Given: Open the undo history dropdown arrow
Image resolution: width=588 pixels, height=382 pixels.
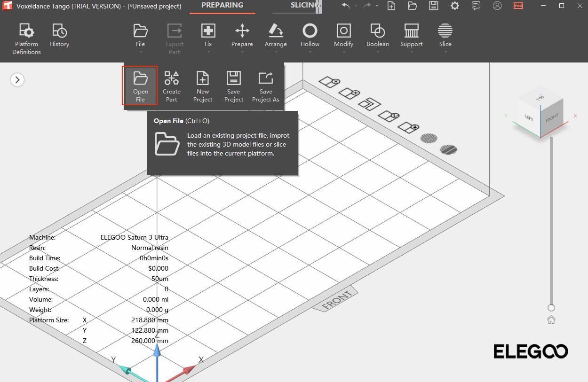Looking at the screenshot, I should coord(356,6).
